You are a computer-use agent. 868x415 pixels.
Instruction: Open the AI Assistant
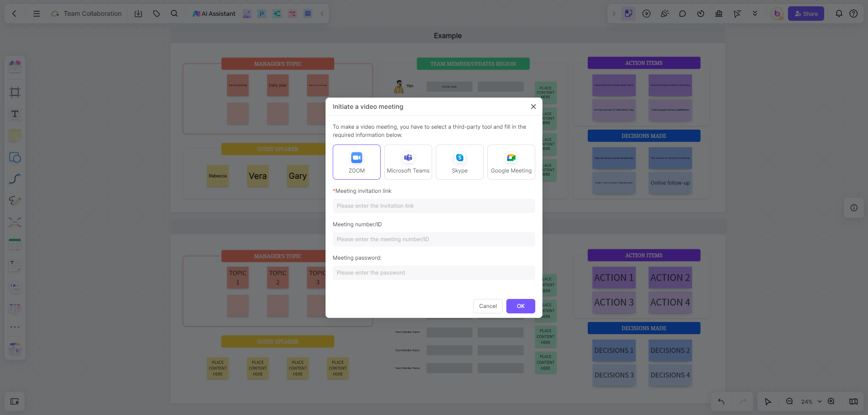click(x=214, y=14)
